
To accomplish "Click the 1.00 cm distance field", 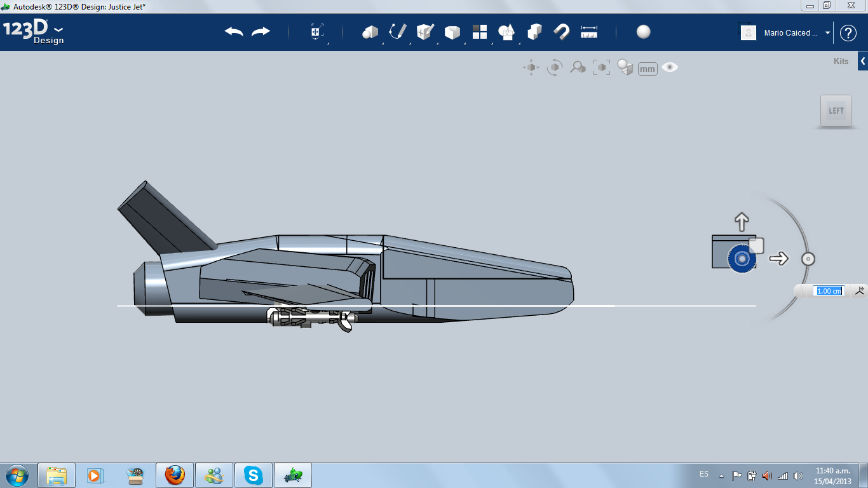I will tap(829, 291).
